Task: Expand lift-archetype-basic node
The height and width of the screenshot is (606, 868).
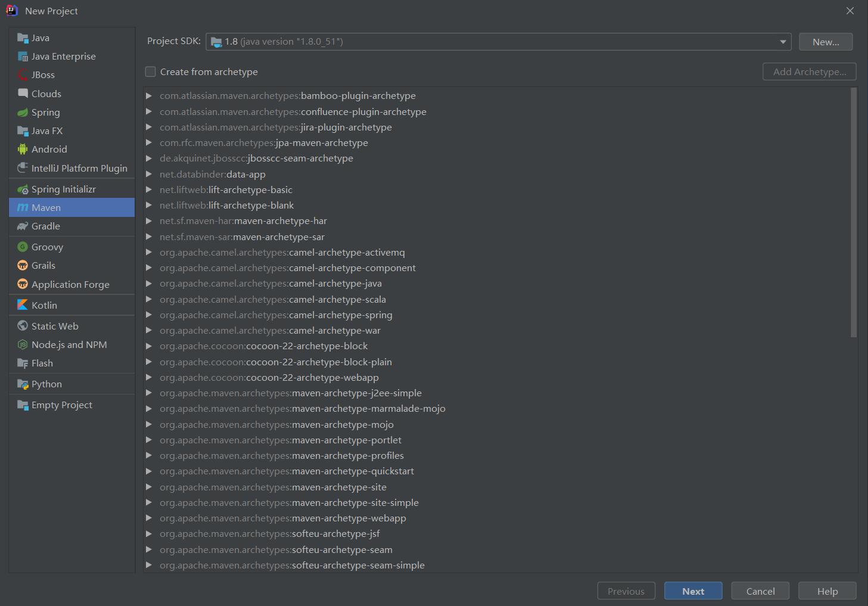Action: click(149, 189)
